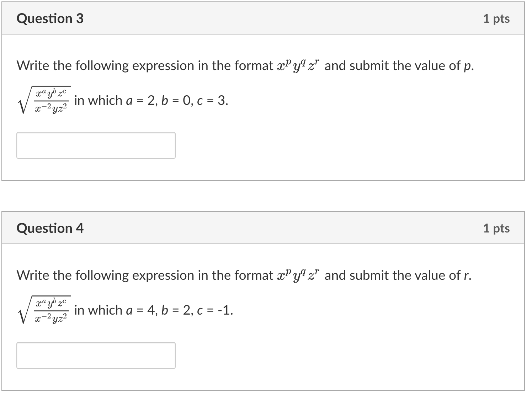
Task: Select the Question 4 header
Action: (50, 228)
